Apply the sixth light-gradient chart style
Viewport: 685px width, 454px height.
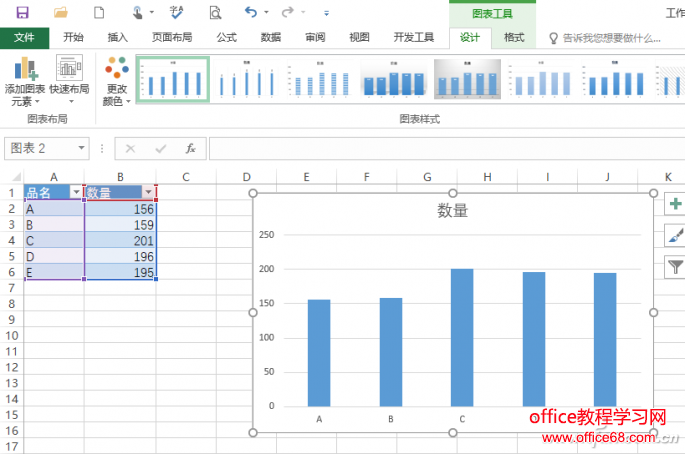click(541, 79)
